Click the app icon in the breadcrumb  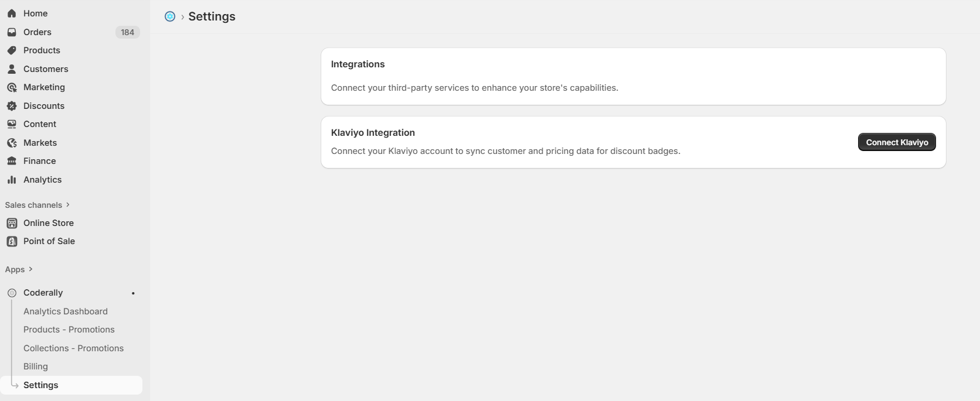170,16
